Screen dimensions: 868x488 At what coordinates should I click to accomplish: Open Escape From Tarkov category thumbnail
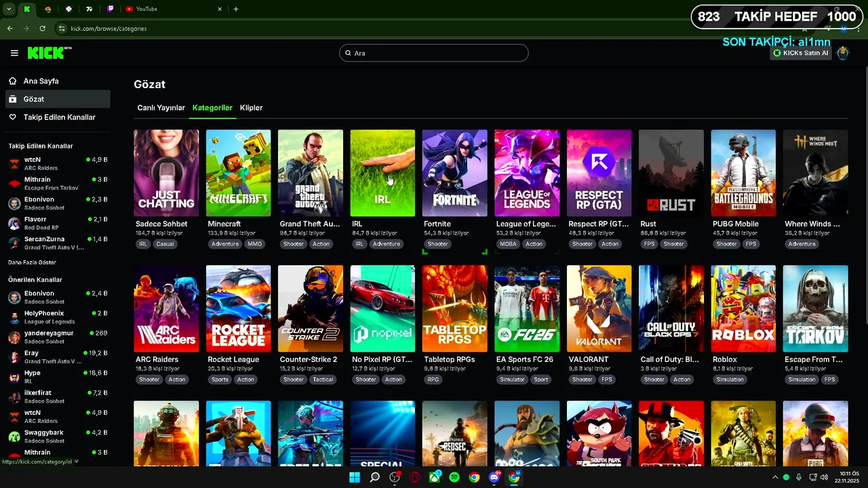click(x=816, y=308)
